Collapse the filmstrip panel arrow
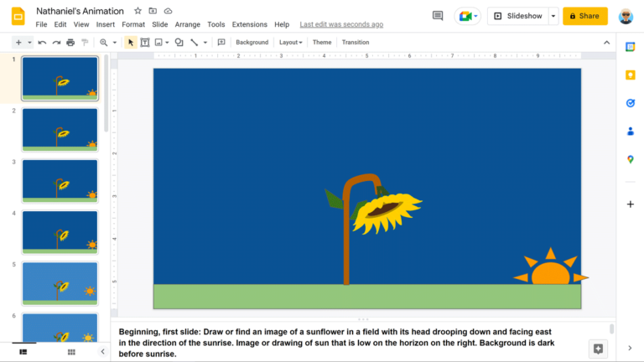The width and height of the screenshot is (644, 362). (102, 352)
